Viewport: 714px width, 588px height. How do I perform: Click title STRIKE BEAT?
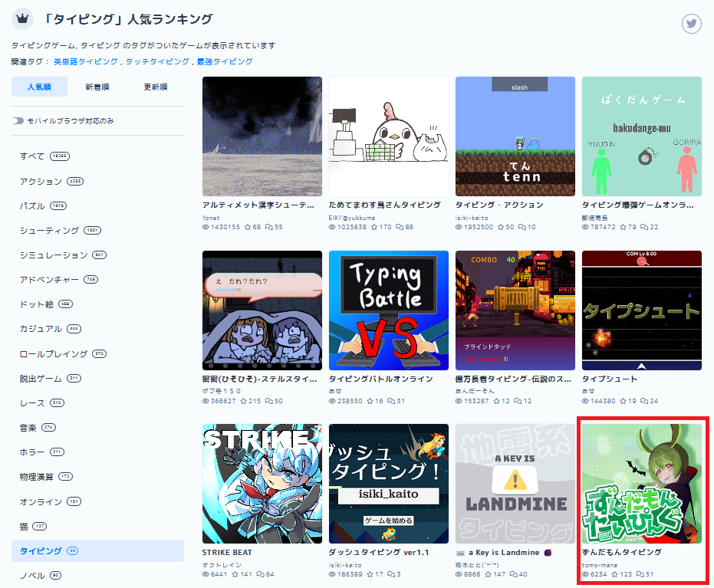click(x=227, y=552)
